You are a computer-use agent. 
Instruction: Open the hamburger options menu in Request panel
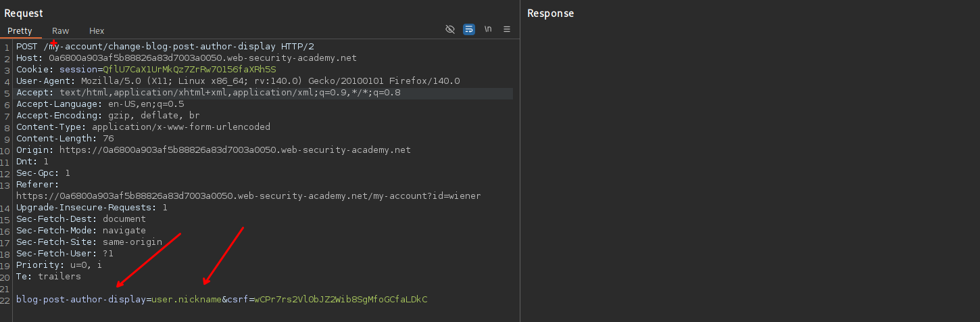coord(507,30)
